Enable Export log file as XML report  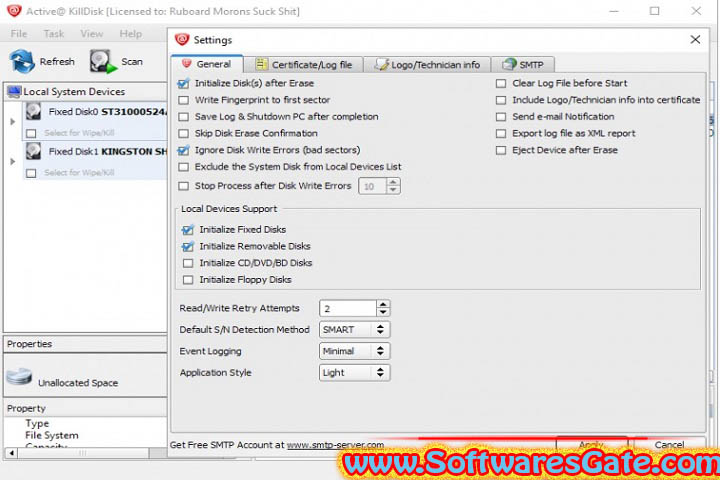tap(501, 134)
